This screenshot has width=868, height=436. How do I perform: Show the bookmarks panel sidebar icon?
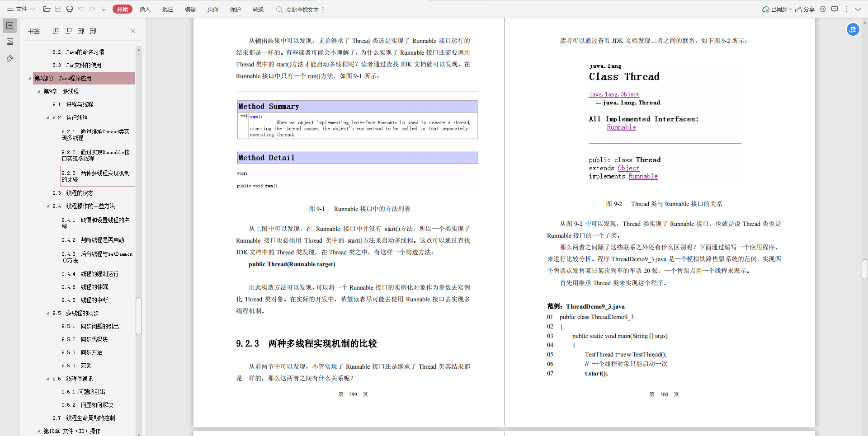pyautogui.click(x=10, y=26)
